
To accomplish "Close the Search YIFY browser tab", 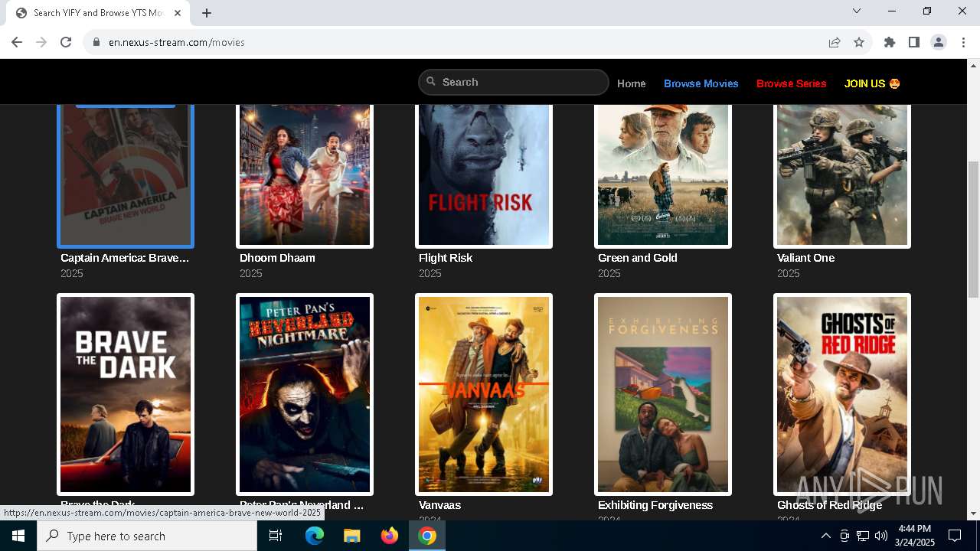I will point(178,13).
